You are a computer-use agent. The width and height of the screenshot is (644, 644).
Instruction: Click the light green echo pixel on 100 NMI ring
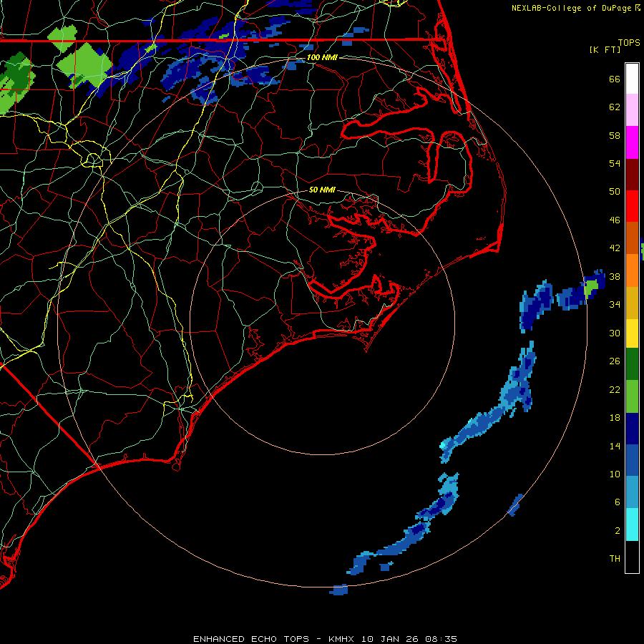click(x=591, y=288)
